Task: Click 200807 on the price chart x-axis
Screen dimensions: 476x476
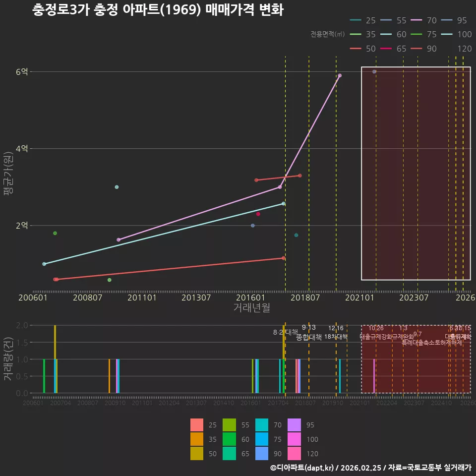Action: (x=87, y=297)
